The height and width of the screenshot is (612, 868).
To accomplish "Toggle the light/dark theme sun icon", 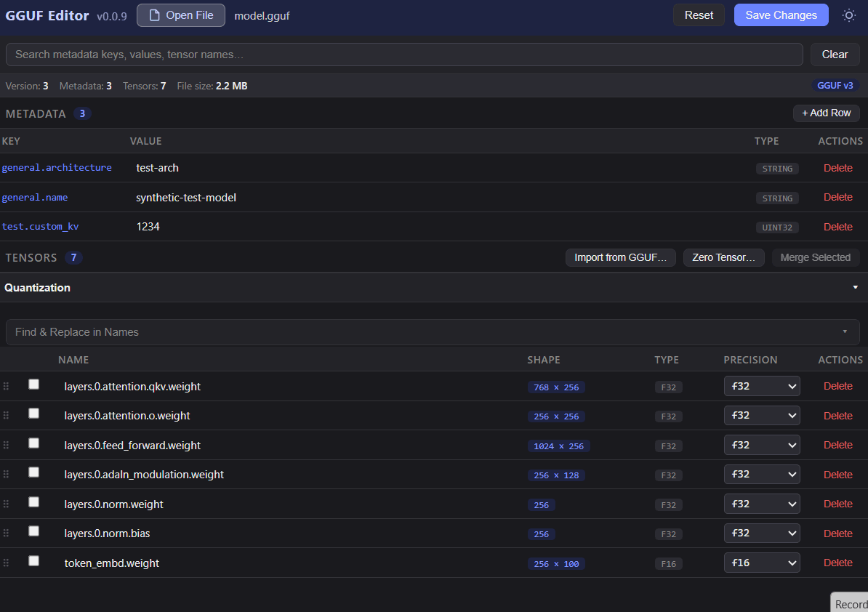I will 848,15.
